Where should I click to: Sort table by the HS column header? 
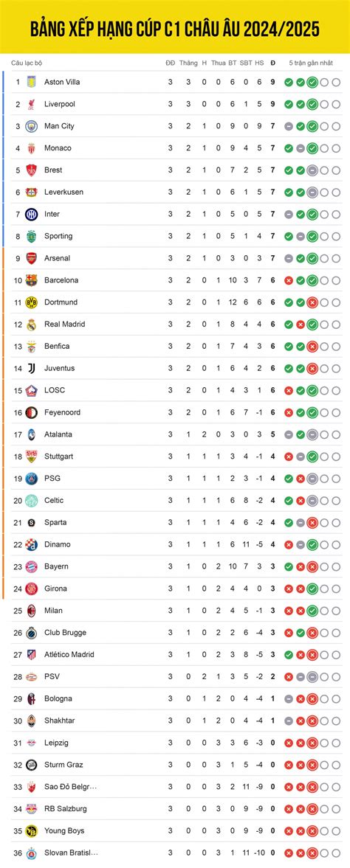click(259, 63)
